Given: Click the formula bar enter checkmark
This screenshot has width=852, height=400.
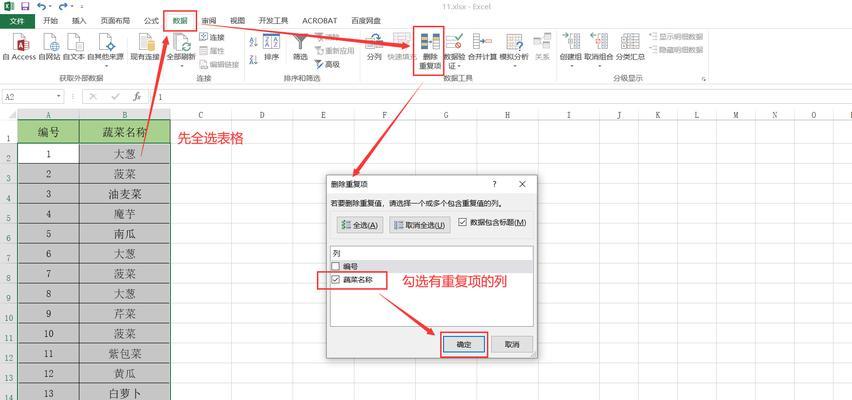Looking at the screenshot, I should [x=115, y=96].
